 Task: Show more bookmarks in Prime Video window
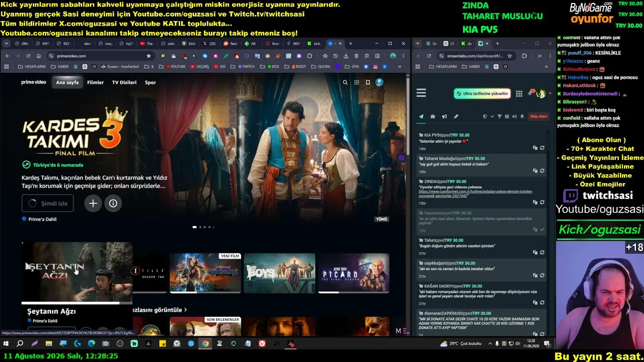tap(400, 66)
